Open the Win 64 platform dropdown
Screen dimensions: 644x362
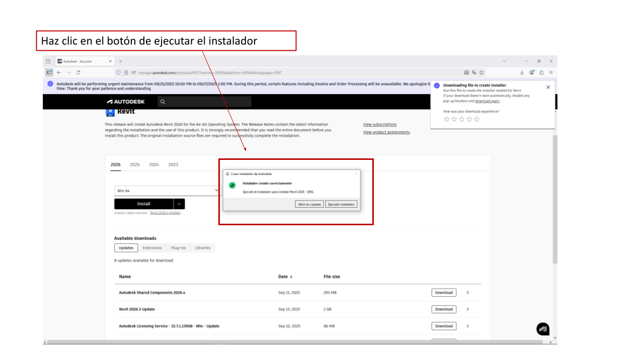[168, 191]
